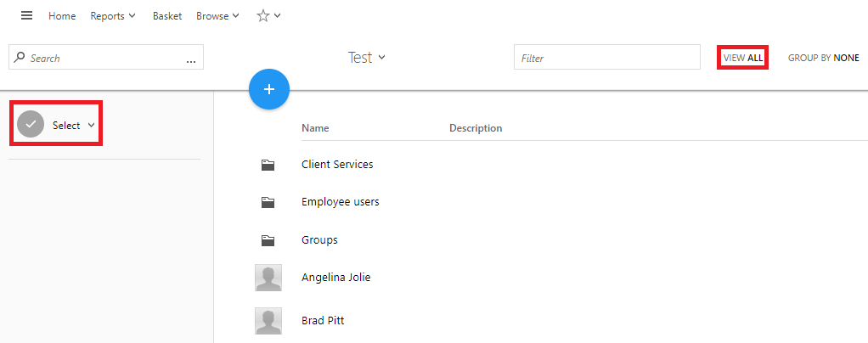The width and height of the screenshot is (868, 343).
Task: Expand the Select dropdown arrow
Action: (92, 125)
